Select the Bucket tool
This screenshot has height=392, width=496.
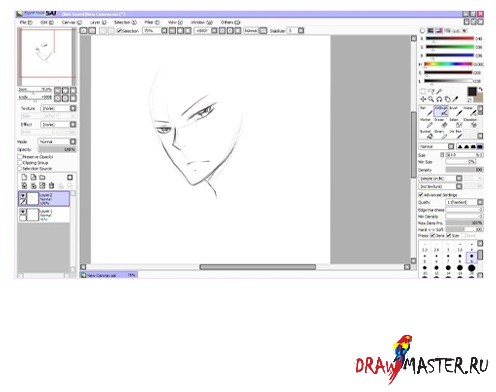(x=426, y=134)
